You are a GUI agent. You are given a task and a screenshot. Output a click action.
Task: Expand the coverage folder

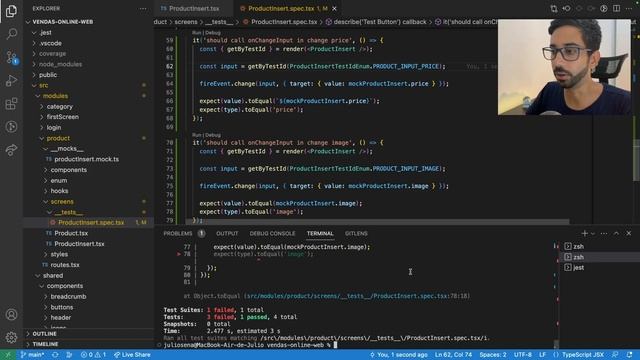coord(52,53)
